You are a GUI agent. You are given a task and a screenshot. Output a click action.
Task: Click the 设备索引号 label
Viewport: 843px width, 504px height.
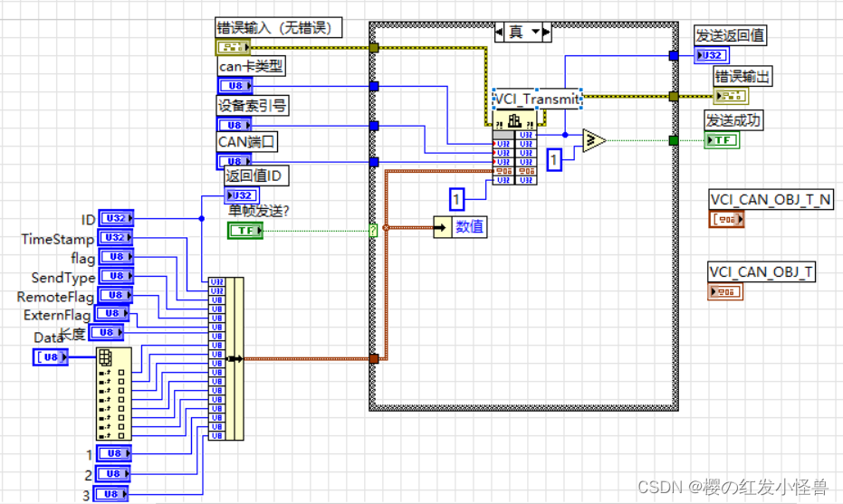[x=252, y=106]
